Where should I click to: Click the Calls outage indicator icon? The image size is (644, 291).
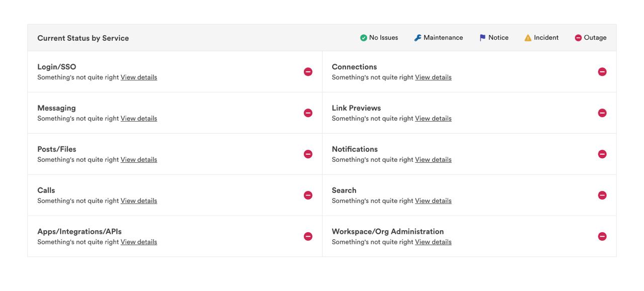tap(308, 196)
